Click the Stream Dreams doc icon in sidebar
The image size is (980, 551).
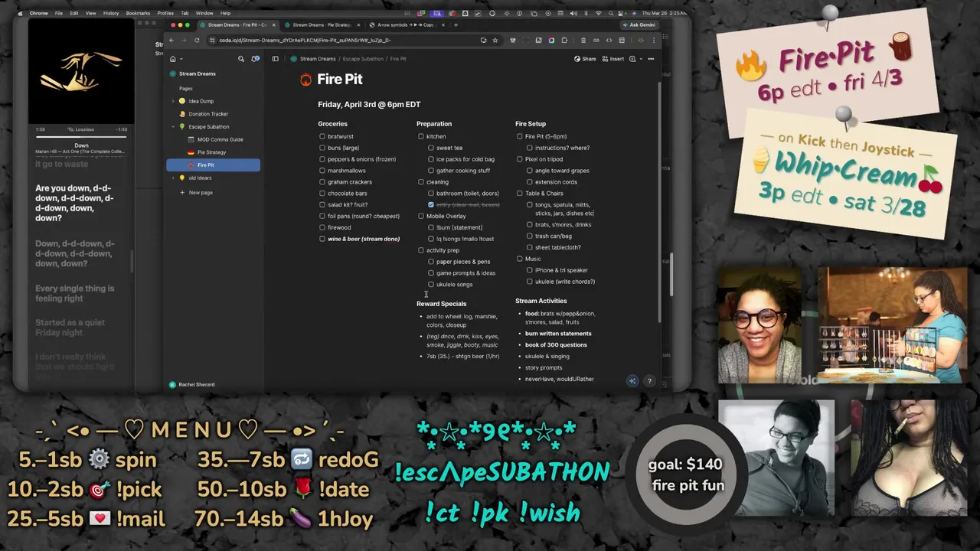pos(173,73)
